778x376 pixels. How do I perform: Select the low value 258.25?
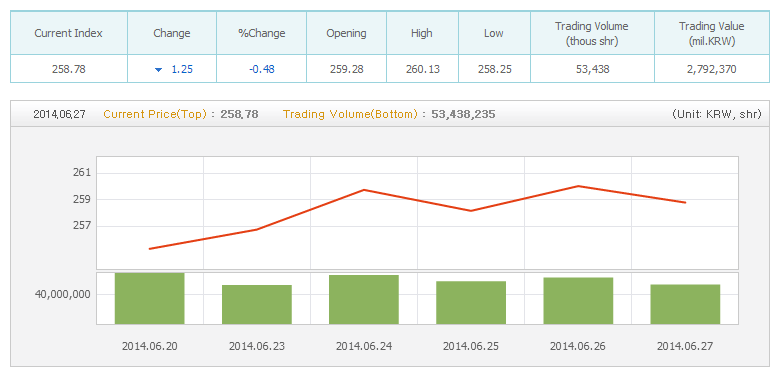494,69
